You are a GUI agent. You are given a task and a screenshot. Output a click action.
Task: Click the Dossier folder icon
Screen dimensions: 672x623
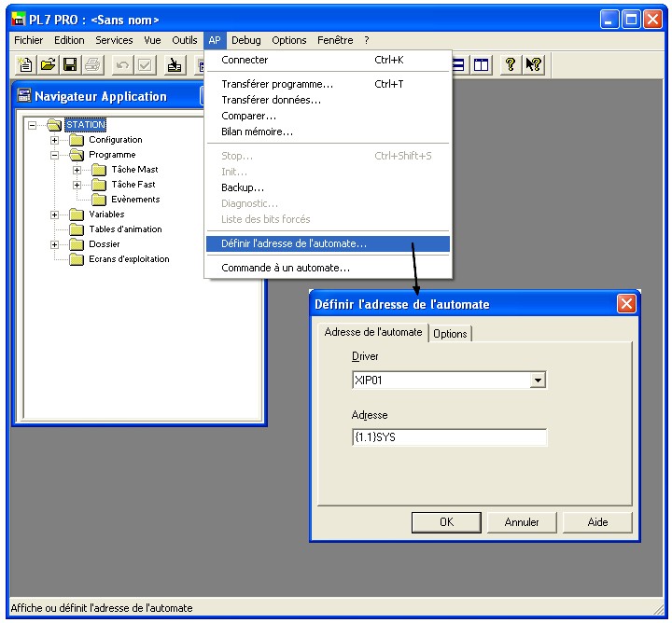click(77, 244)
